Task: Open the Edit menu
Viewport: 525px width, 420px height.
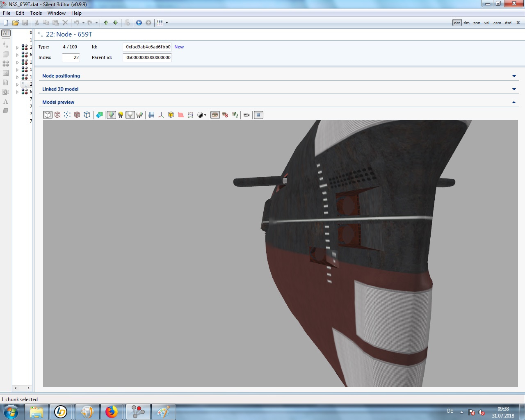Action: [20, 13]
